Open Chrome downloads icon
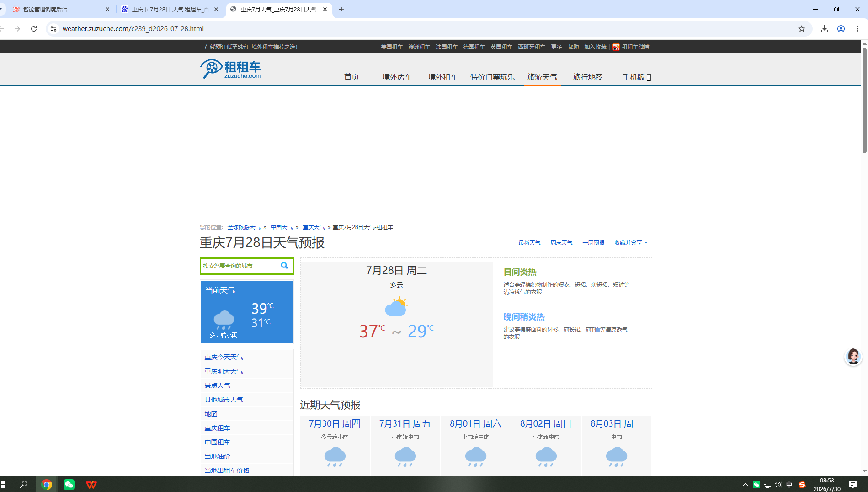 tap(824, 29)
